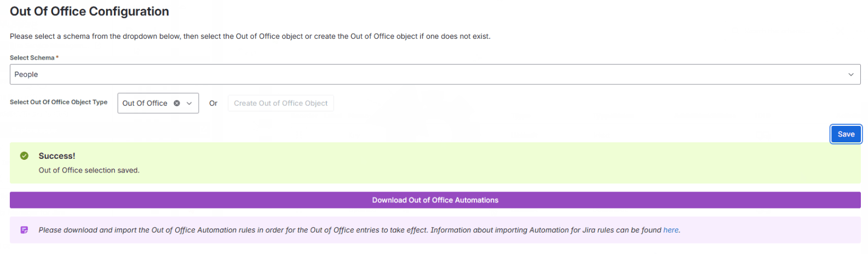Clear the Out Of Office selection
The height and width of the screenshot is (254, 868).
177,103
